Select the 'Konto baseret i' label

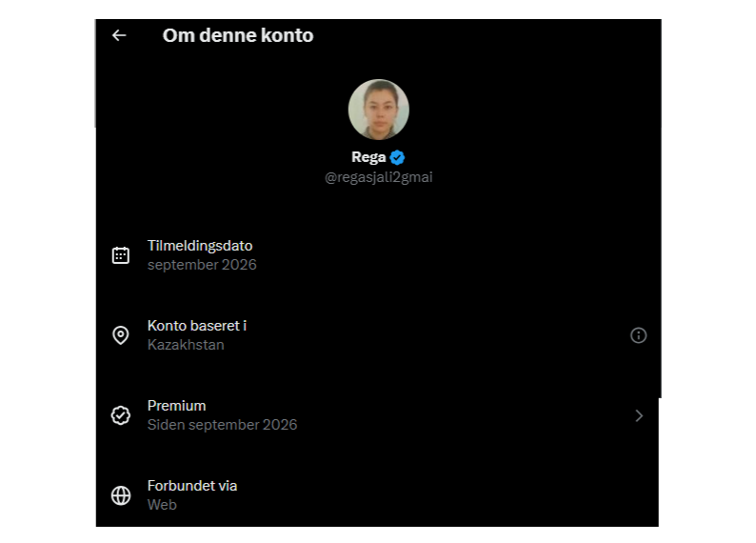(x=197, y=326)
